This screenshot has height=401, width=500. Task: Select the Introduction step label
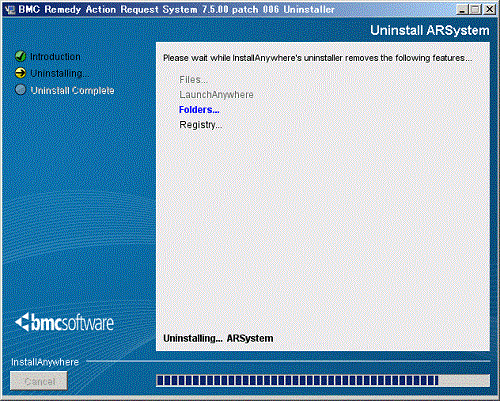point(55,57)
